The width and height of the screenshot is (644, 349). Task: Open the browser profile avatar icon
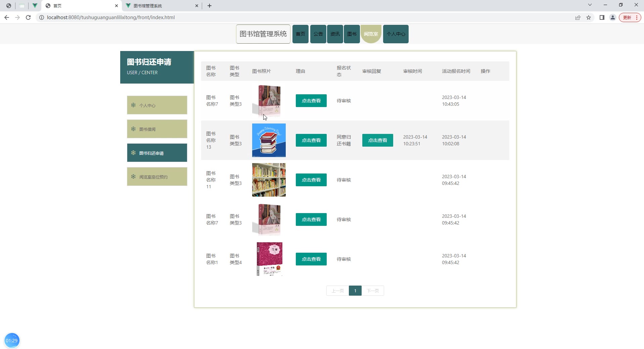(613, 17)
